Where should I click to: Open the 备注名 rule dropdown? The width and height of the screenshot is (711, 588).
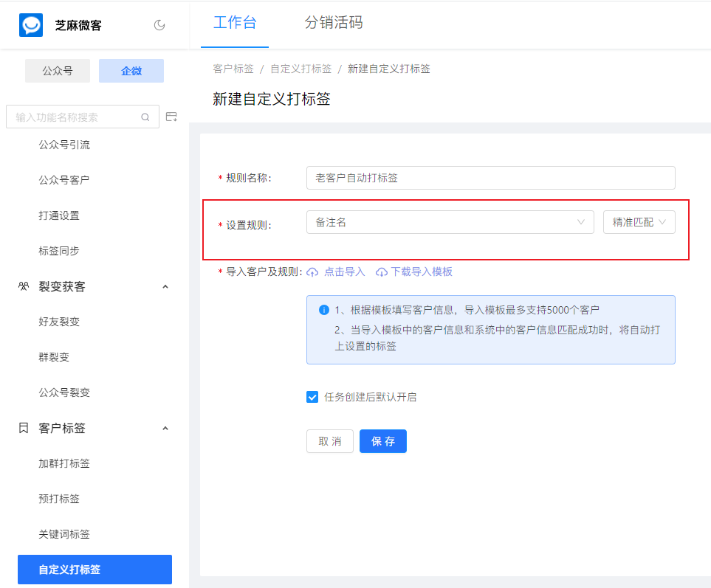pos(450,222)
